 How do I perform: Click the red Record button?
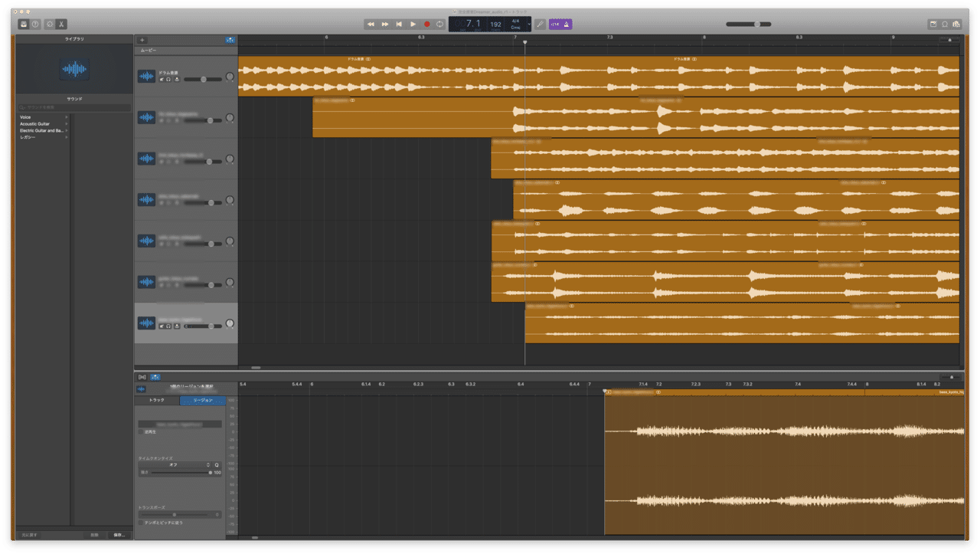426,25
